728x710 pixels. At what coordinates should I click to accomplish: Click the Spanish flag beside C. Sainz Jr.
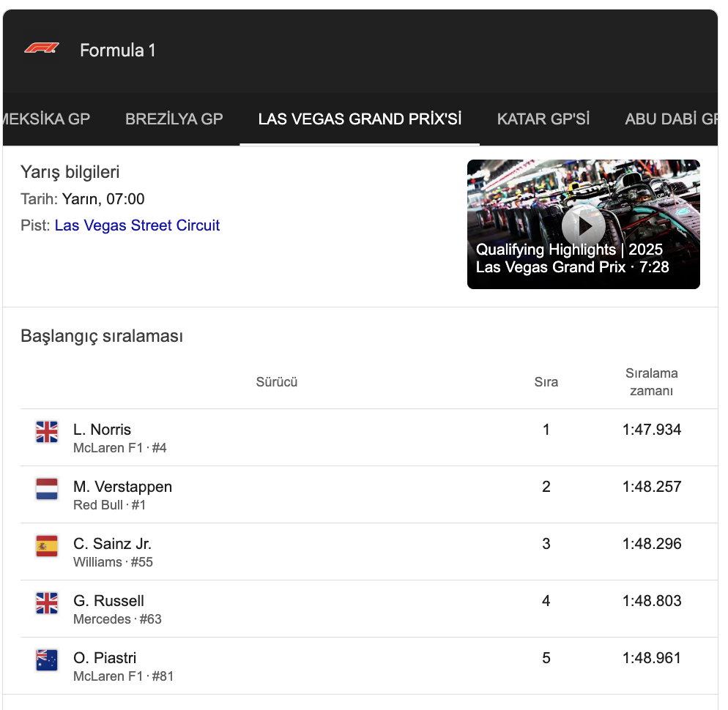pyautogui.click(x=47, y=546)
